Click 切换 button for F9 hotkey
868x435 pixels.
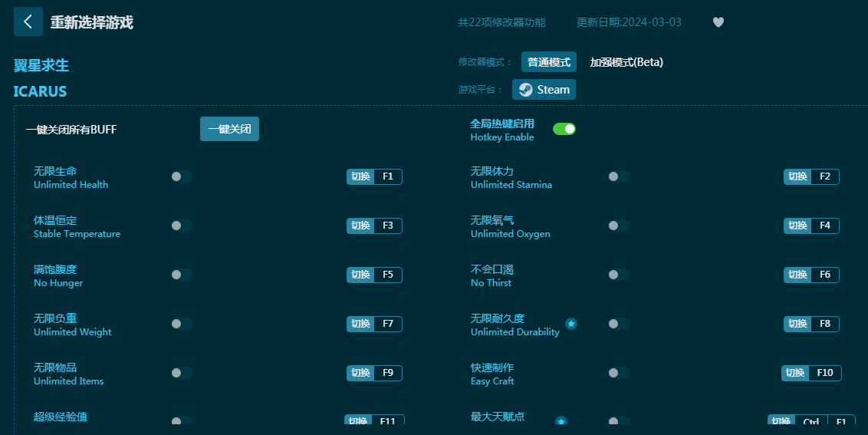point(360,373)
